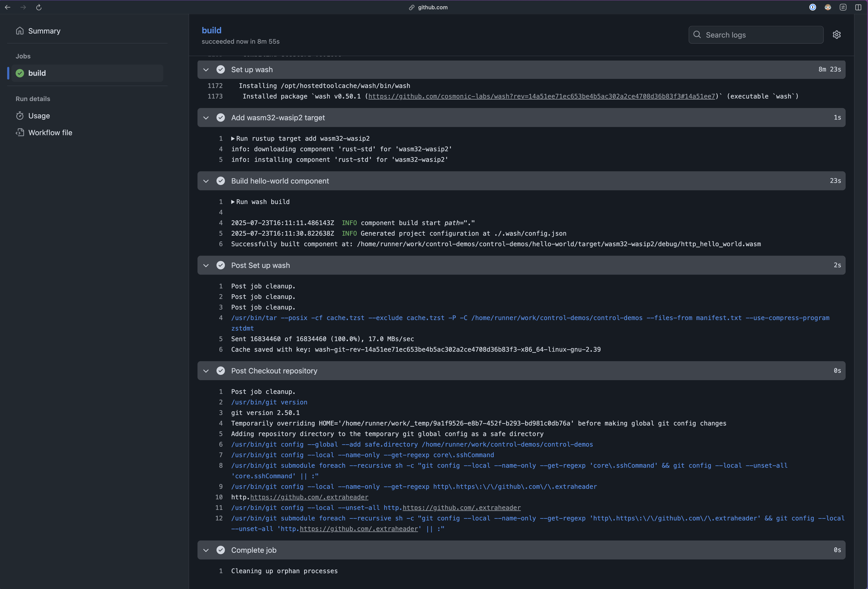The height and width of the screenshot is (589, 868).
Task: Click the Usage stopwatch icon
Action: click(20, 116)
